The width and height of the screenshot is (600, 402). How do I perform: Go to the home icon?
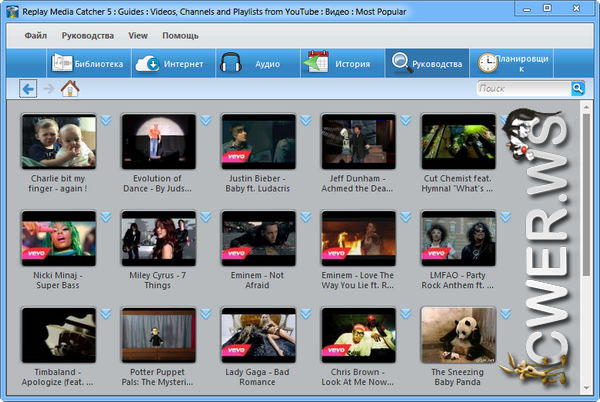tap(70, 89)
